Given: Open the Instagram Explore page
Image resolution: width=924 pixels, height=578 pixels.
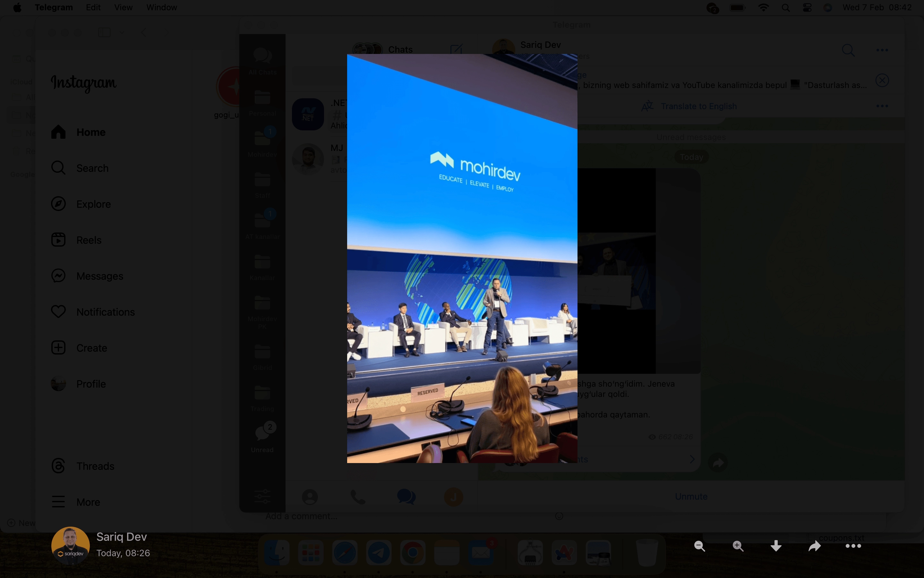Looking at the screenshot, I should (81, 204).
